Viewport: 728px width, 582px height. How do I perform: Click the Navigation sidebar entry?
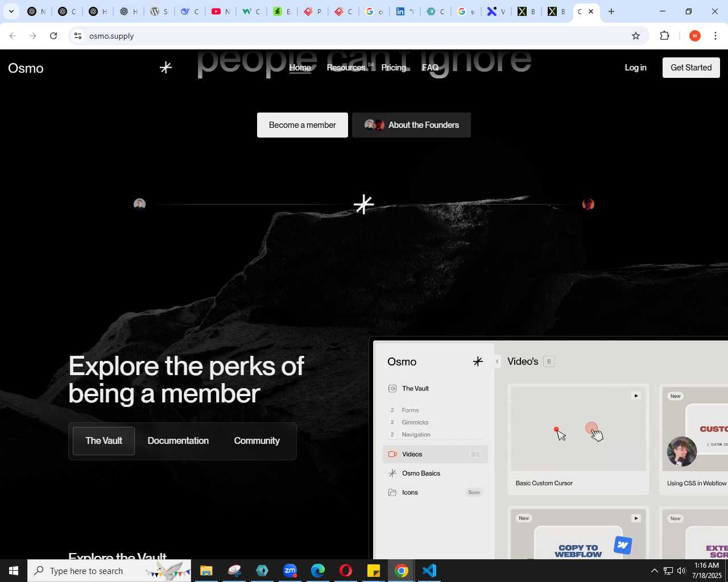click(416, 435)
